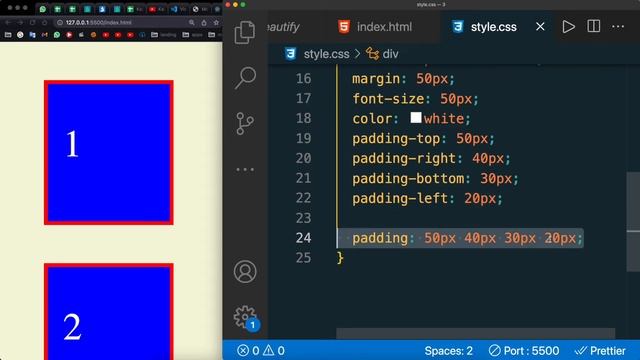Click the browser home button
The height and width of the screenshot is (360, 640).
pos(44,22)
